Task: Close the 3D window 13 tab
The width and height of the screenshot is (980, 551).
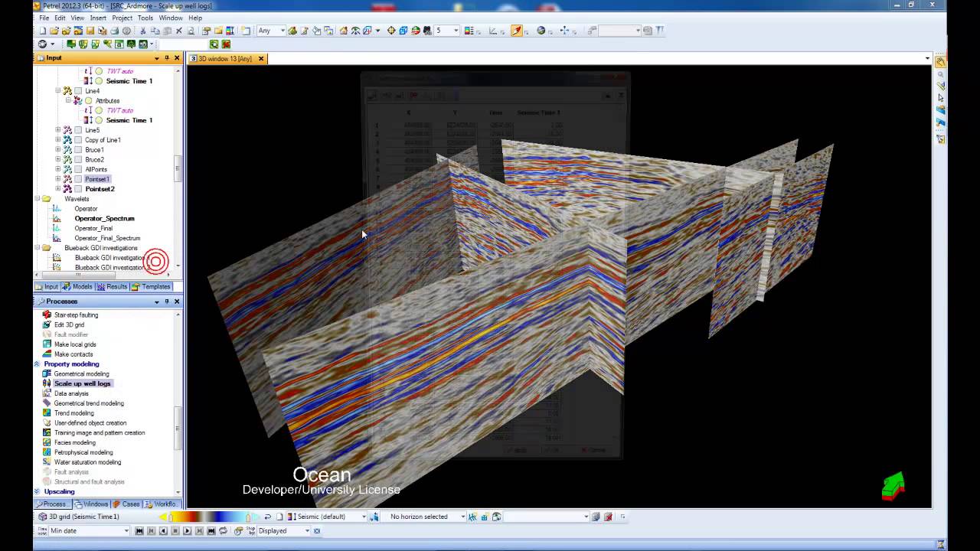Action: 260,59
